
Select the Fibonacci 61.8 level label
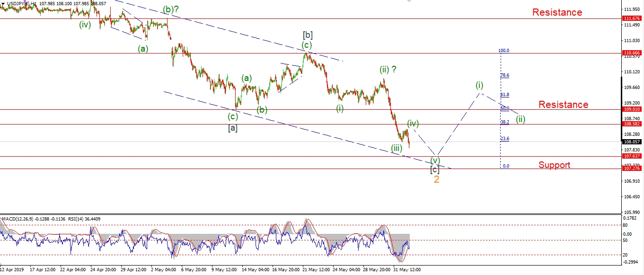(x=505, y=95)
